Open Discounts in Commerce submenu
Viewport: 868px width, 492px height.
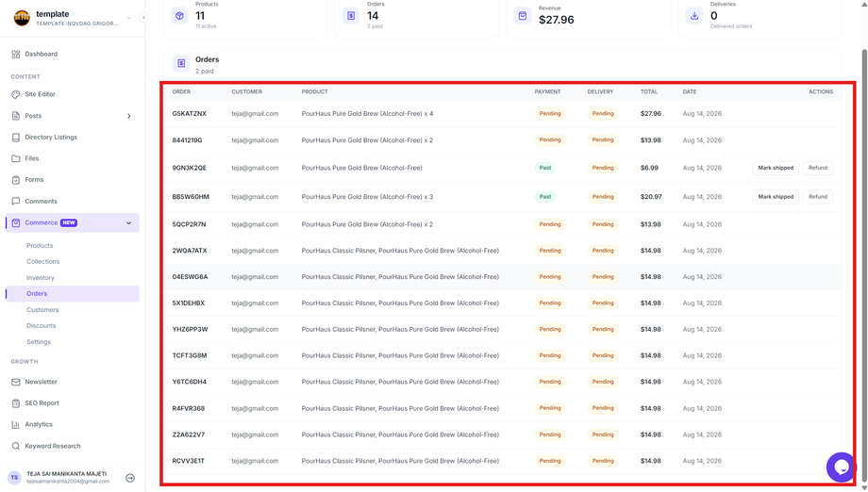[x=42, y=325]
